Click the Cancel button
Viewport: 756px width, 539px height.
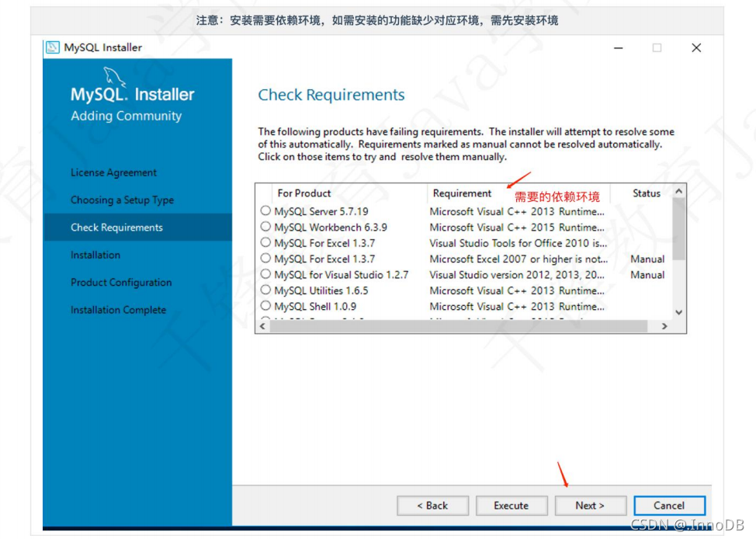669,506
